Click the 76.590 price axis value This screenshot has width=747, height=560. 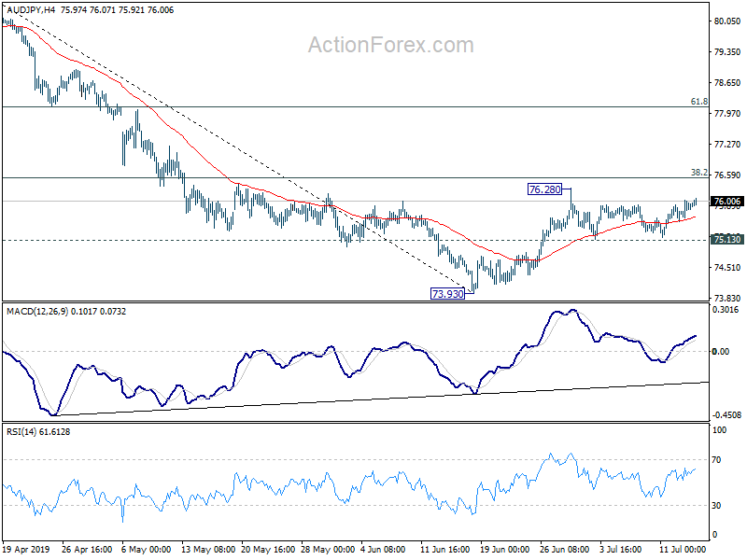click(727, 175)
